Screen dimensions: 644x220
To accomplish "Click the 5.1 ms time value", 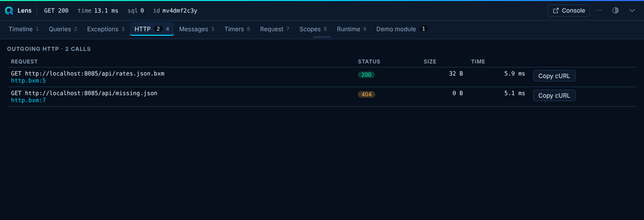I will [514, 93].
